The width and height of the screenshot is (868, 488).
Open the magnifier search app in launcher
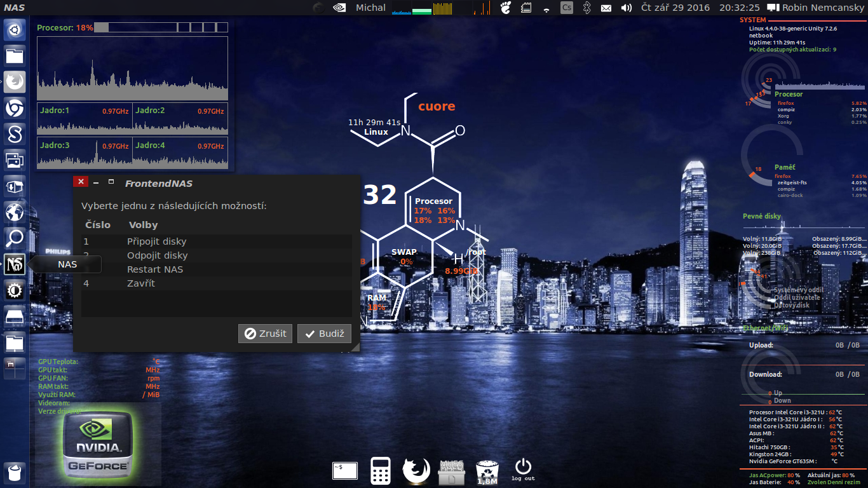click(x=15, y=238)
